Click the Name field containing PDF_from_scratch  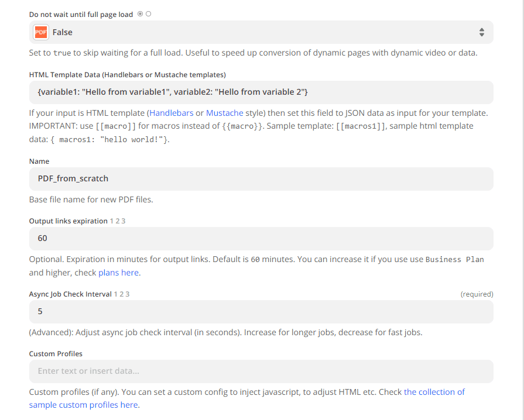tap(261, 178)
